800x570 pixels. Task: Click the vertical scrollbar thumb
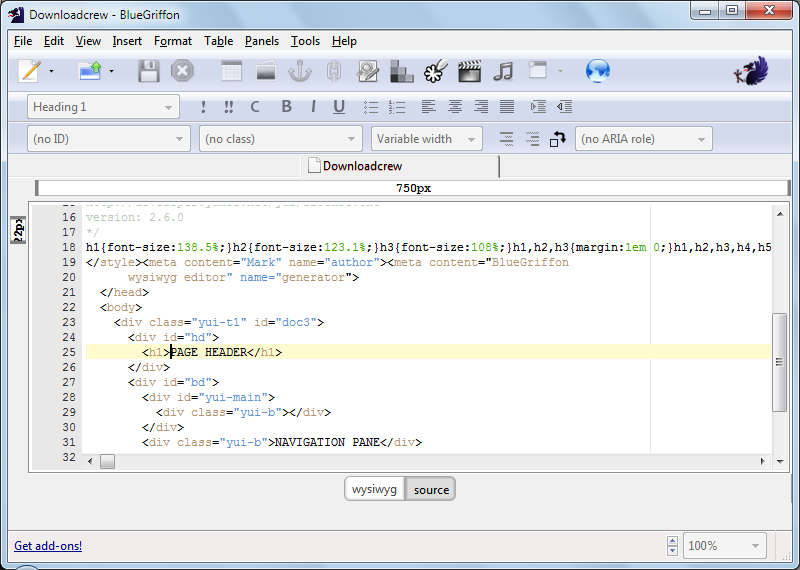point(779,362)
